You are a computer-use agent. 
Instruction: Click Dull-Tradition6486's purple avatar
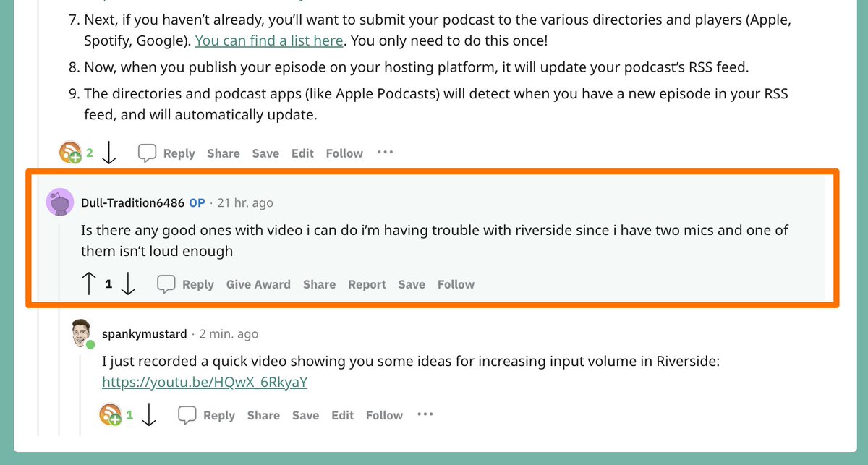pyautogui.click(x=60, y=202)
